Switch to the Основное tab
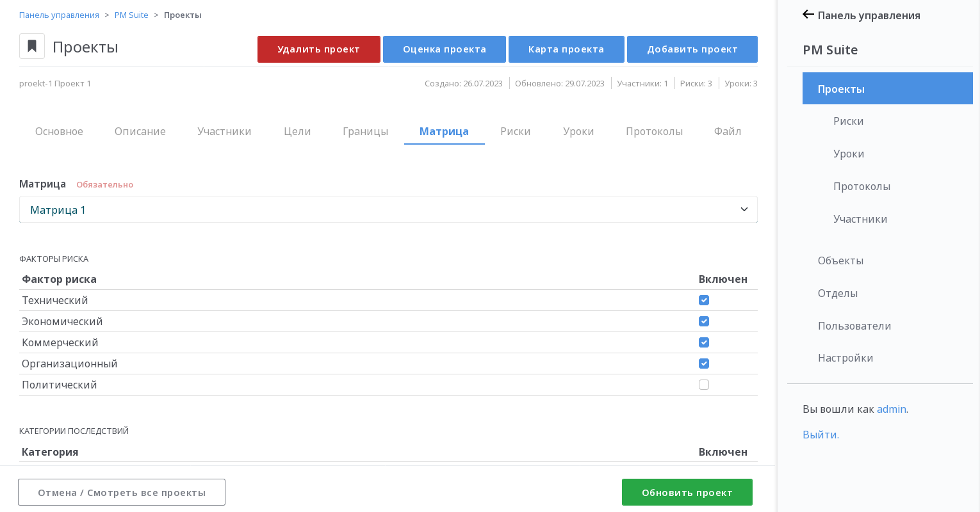Image resolution: width=980 pixels, height=512 pixels. pyautogui.click(x=59, y=131)
